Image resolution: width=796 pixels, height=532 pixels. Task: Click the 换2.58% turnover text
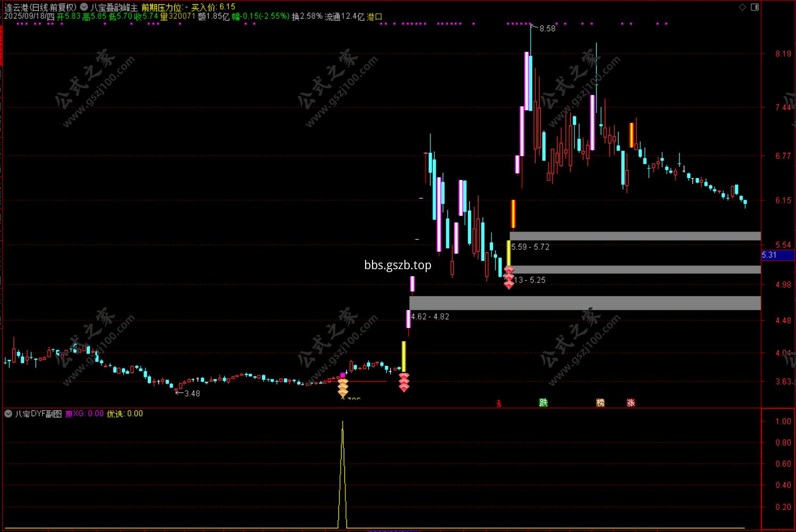307,16
